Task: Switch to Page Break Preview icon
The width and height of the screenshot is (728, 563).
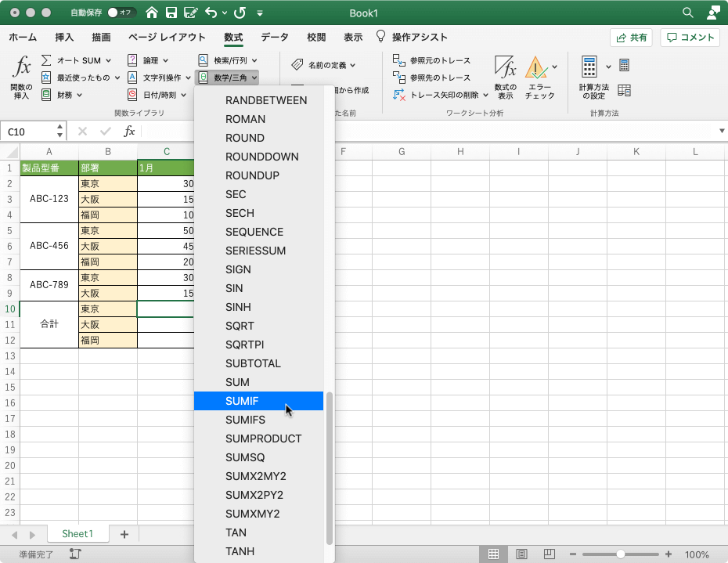Action: coord(550,554)
